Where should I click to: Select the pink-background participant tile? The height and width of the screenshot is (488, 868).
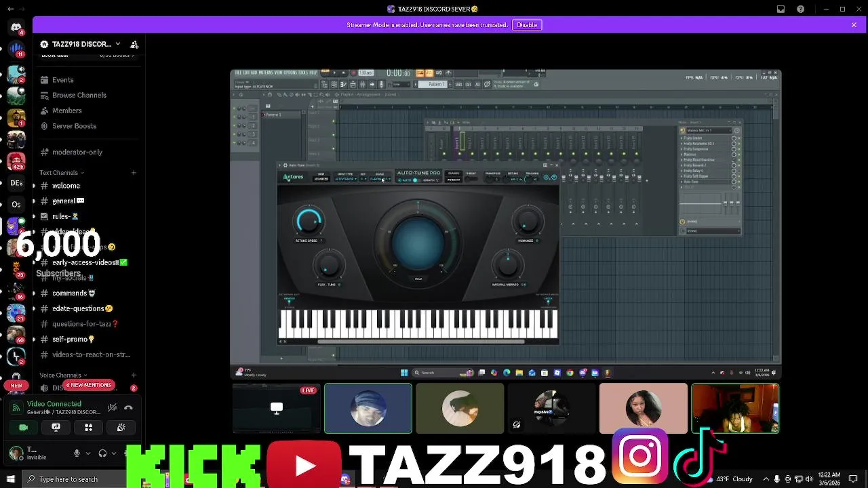[x=643, y=408]
